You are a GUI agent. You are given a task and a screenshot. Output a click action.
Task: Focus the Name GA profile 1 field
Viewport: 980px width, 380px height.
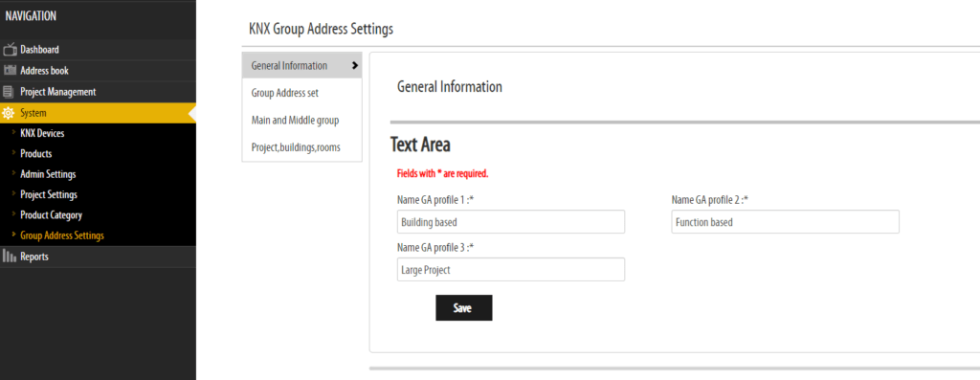click(x=511, y=222)
